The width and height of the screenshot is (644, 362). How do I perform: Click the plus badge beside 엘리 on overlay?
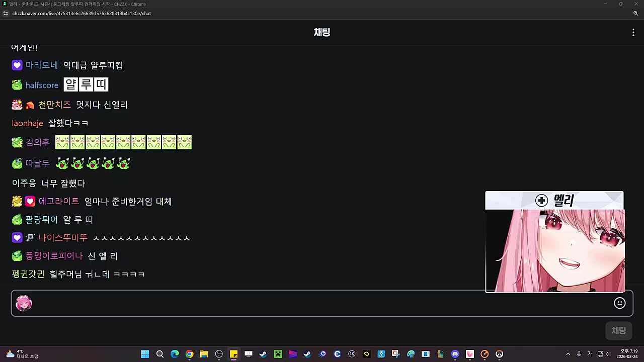click(x=541, y=200)
